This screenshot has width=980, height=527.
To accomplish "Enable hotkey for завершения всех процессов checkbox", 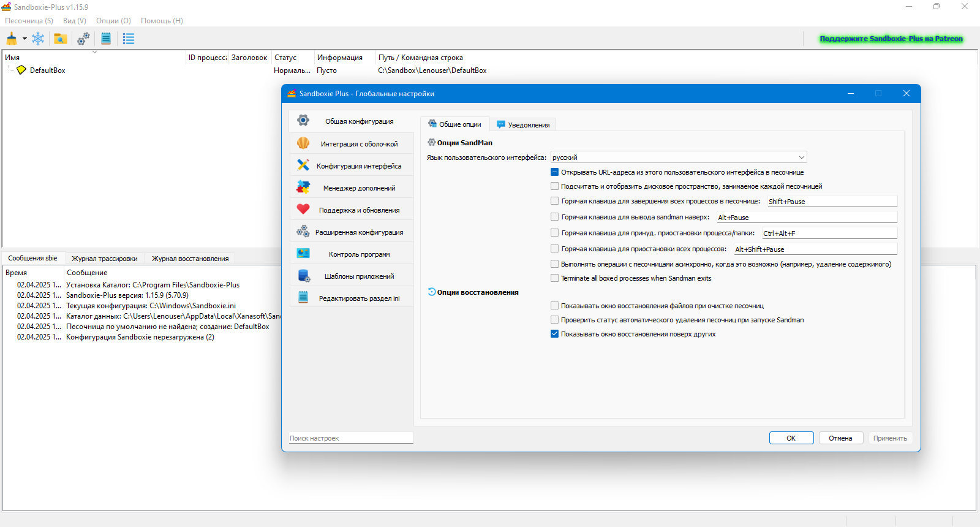I will coord(554,201).
